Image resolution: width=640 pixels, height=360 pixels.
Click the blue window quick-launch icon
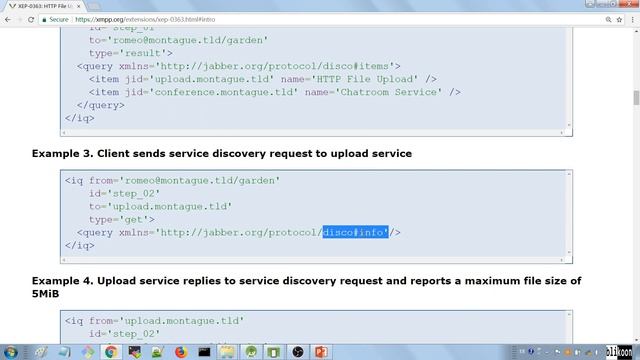(x=64, y=352)
